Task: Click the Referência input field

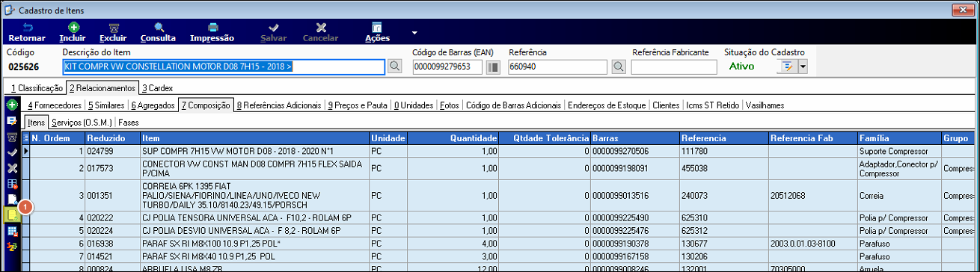Action: coord(558,67)
